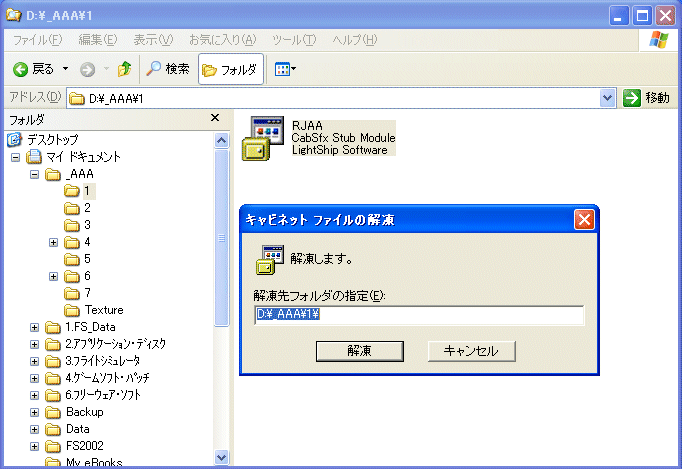682x469 pixels.
Task: Select 2.アプリケーション・ディスク folder icon
Action: tap(53, 345)
